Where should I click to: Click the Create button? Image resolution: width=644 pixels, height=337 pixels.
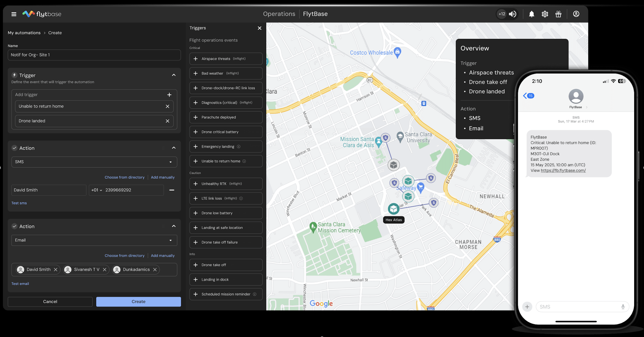[138, 301]
